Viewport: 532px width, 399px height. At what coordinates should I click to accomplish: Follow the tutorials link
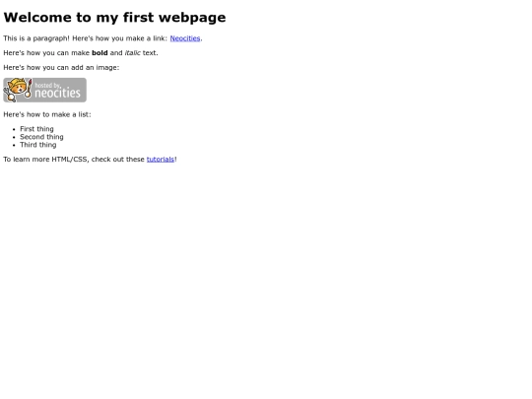161,160
